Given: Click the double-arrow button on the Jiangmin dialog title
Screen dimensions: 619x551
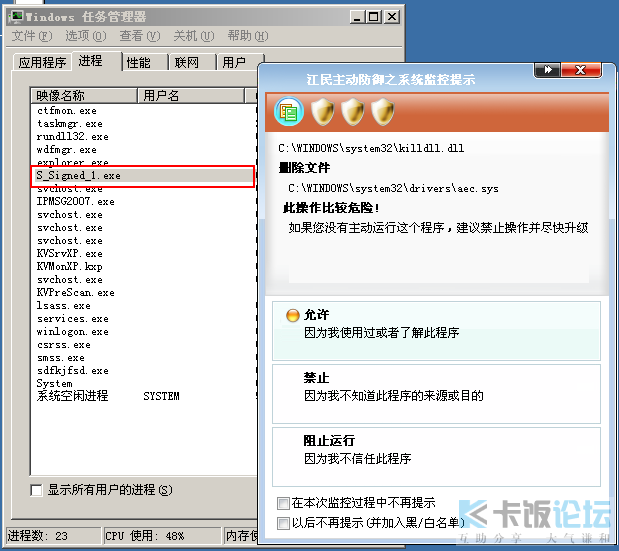Looking at the screenshot, I should point(548,70).
